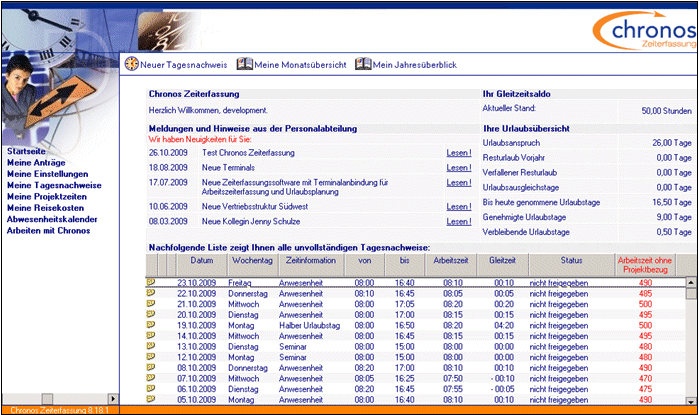Click the 16,50 Tage vacation value

(672, 202)
